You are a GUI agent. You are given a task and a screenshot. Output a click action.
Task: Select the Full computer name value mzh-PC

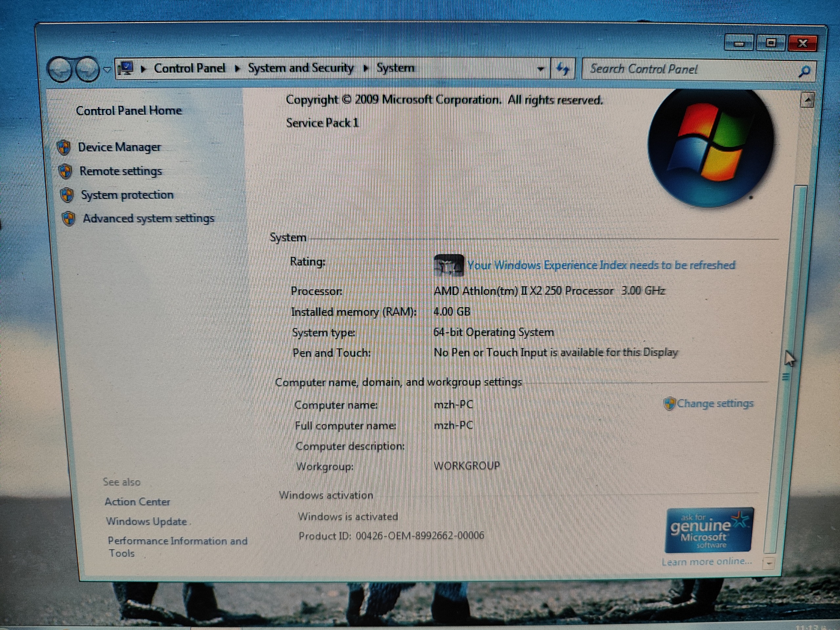(x=453, y=425)
